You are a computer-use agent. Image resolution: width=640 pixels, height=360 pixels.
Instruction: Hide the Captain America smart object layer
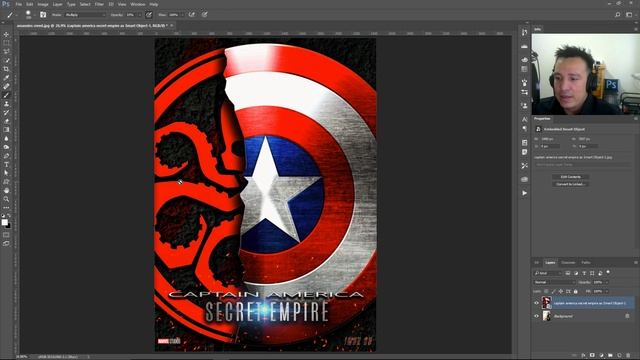tap(536, 303)
